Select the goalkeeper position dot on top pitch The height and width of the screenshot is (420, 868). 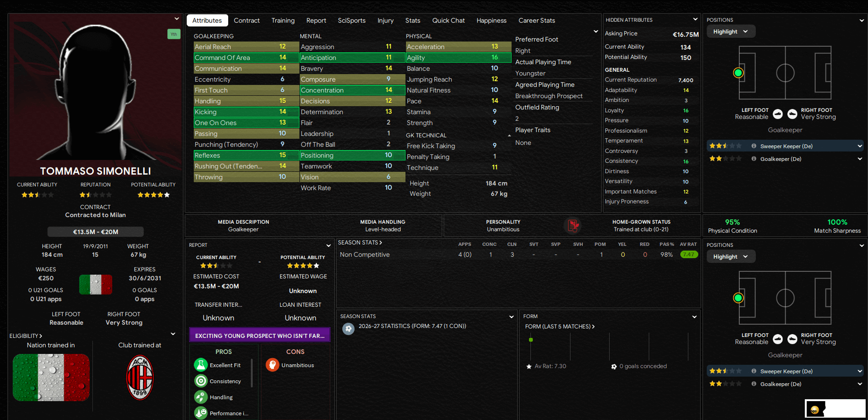coord(738,73)
